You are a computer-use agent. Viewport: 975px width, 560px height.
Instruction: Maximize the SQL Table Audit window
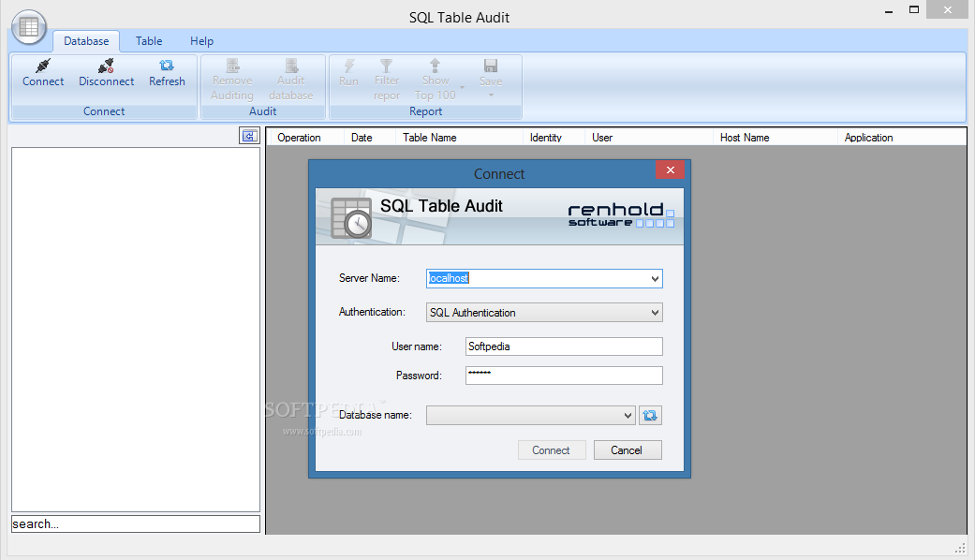(x=914, y=10)
